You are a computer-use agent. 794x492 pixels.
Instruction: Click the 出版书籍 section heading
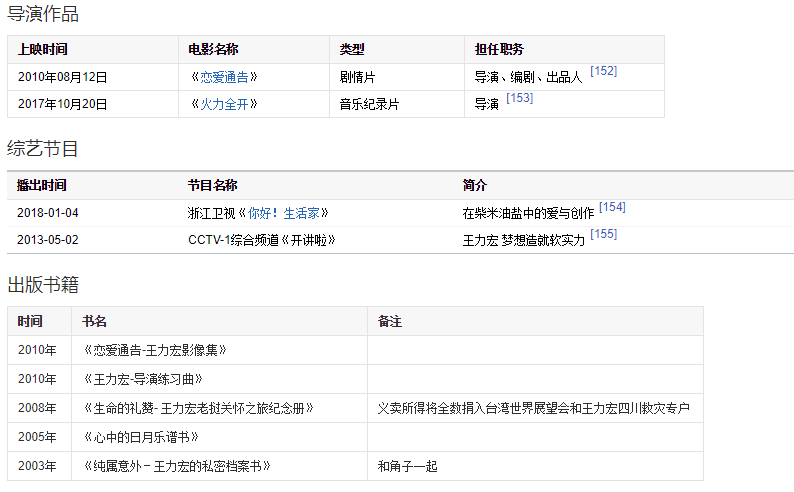[x=43, y=284]
